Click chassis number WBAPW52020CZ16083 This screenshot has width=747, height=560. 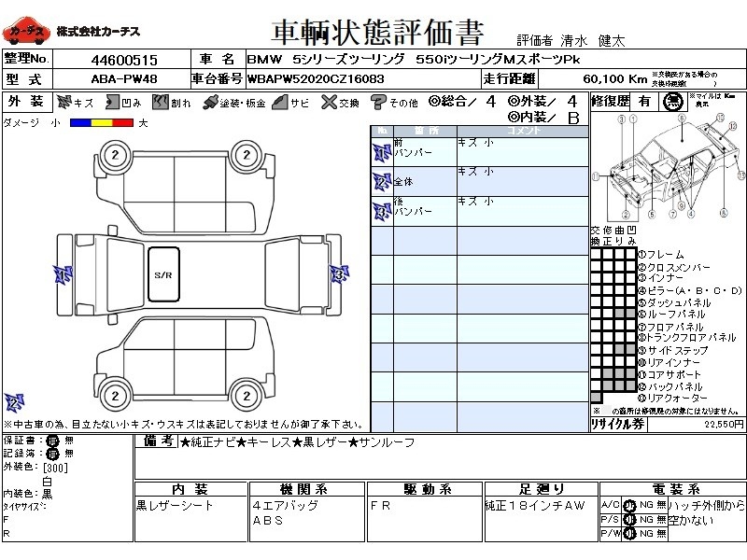click(316, 79)
